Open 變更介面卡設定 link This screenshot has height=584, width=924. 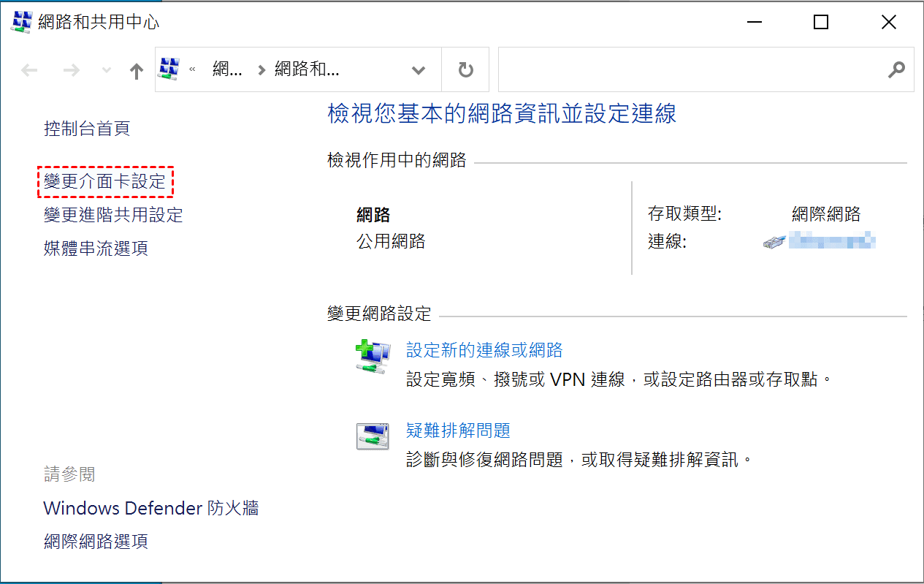coord(105,181)
